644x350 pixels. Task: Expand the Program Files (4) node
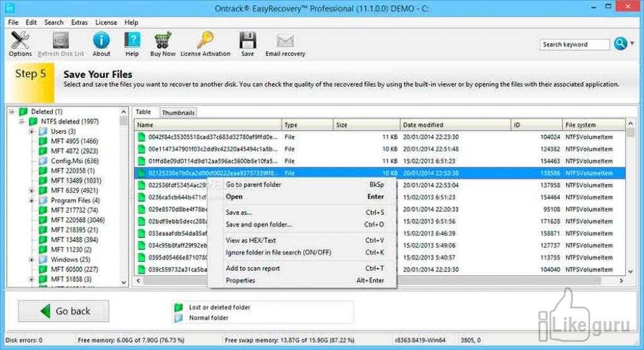[x=31, y=200]
